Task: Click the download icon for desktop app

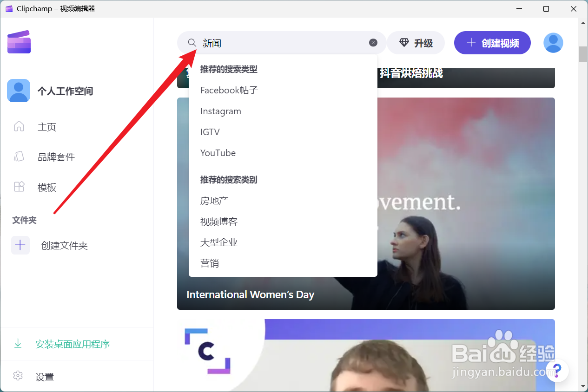Action: tap(18, 344)
